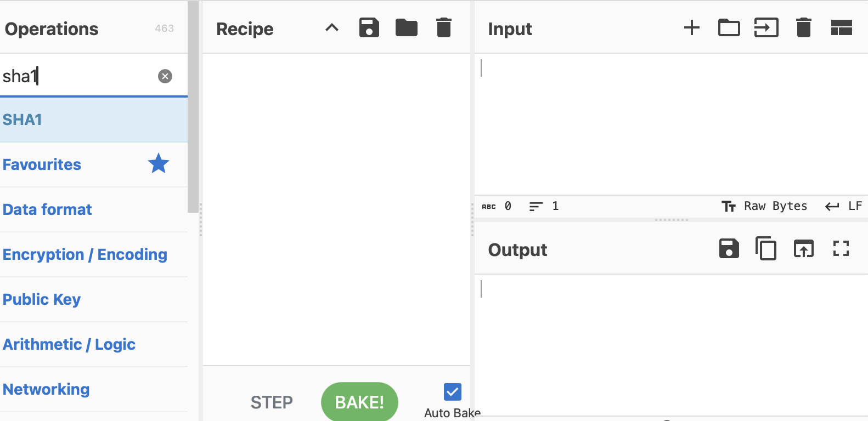Expand the Encryption / Encoding category
The image size is (868, 421).
coord(85,254)
